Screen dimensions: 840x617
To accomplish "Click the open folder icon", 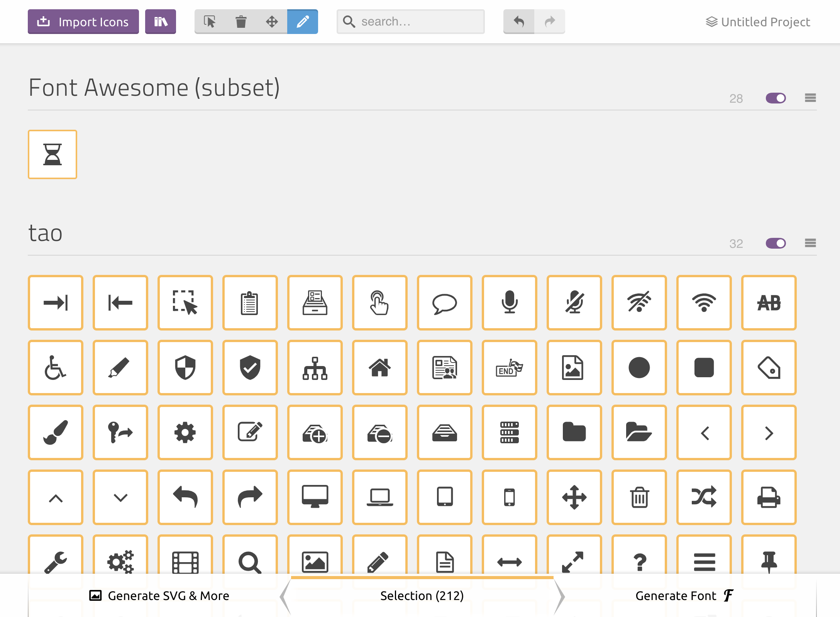I will tap(639, 432).
